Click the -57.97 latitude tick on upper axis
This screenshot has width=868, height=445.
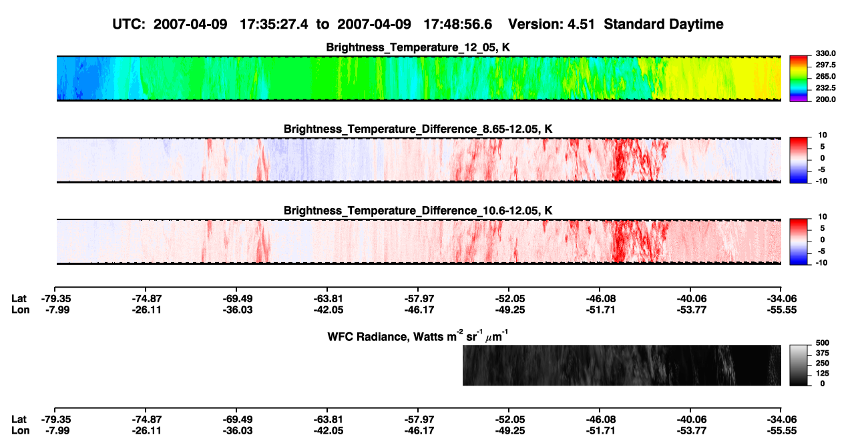click(418, 298)
